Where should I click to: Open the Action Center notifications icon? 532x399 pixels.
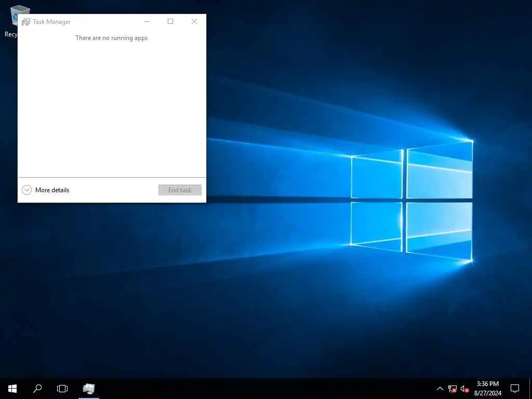point(515,389)
